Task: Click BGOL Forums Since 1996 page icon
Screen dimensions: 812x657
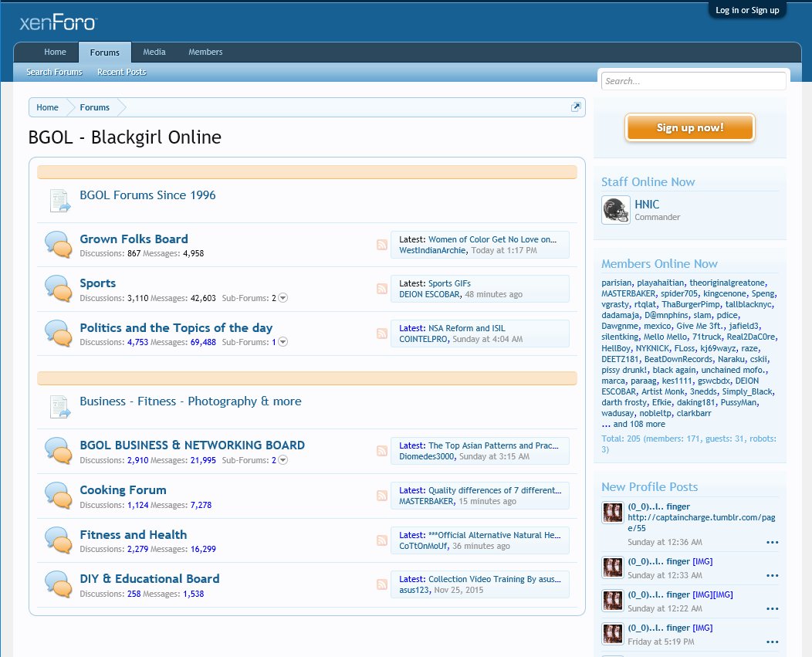Action: pyautogui.click(x=59, y=201)
